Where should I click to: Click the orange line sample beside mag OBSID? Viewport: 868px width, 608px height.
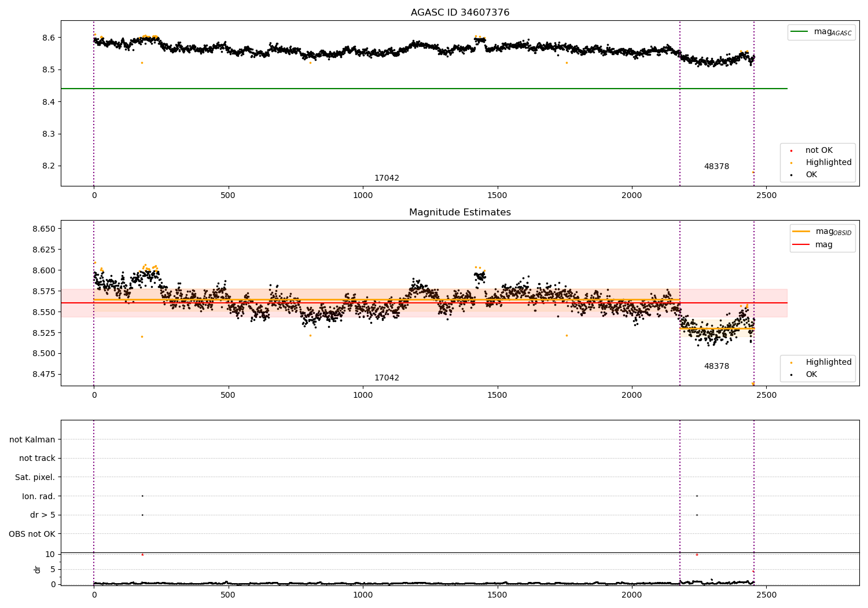(801, 232)
